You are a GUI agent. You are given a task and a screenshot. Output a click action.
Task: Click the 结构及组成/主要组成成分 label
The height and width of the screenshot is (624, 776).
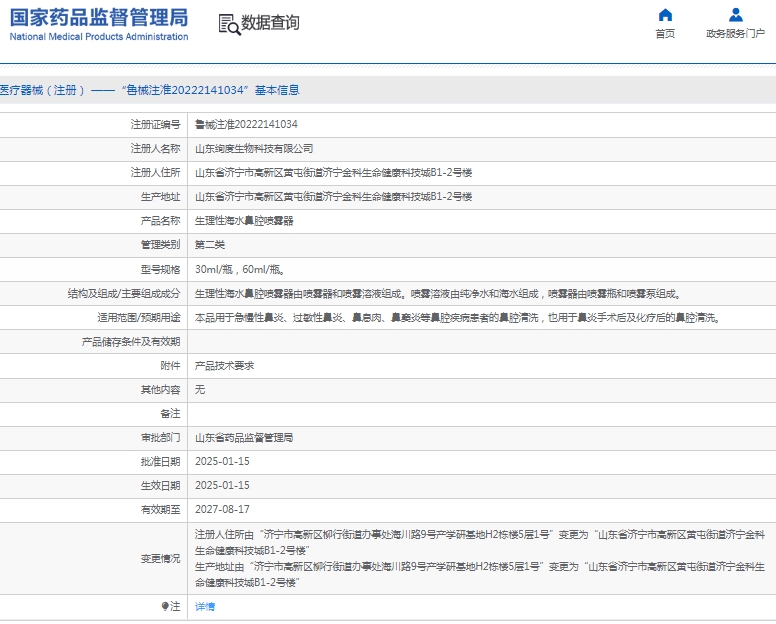pos(124,294)
